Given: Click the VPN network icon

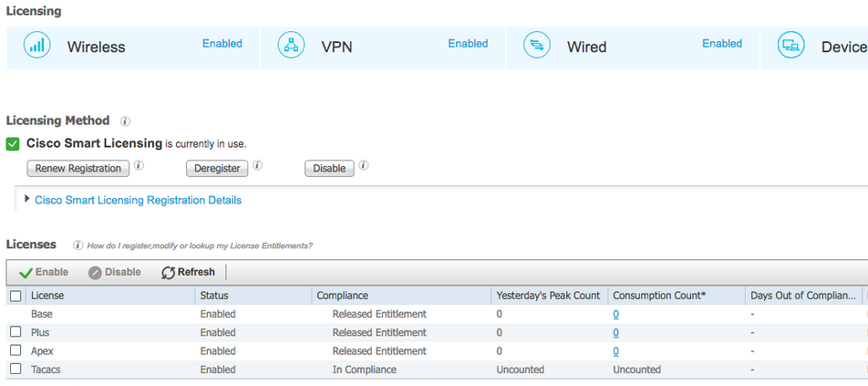Looking at the screenshot, I should (x=291, y=46).
